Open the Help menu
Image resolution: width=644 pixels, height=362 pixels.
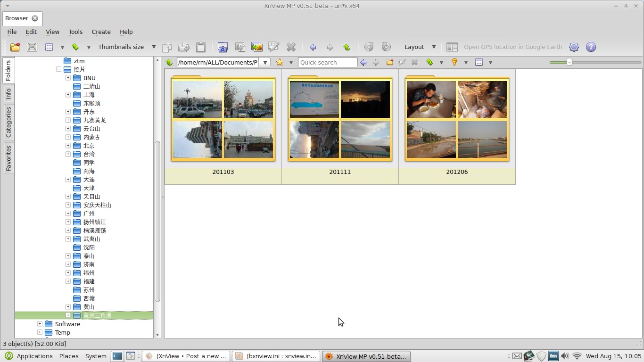[126, 32]
